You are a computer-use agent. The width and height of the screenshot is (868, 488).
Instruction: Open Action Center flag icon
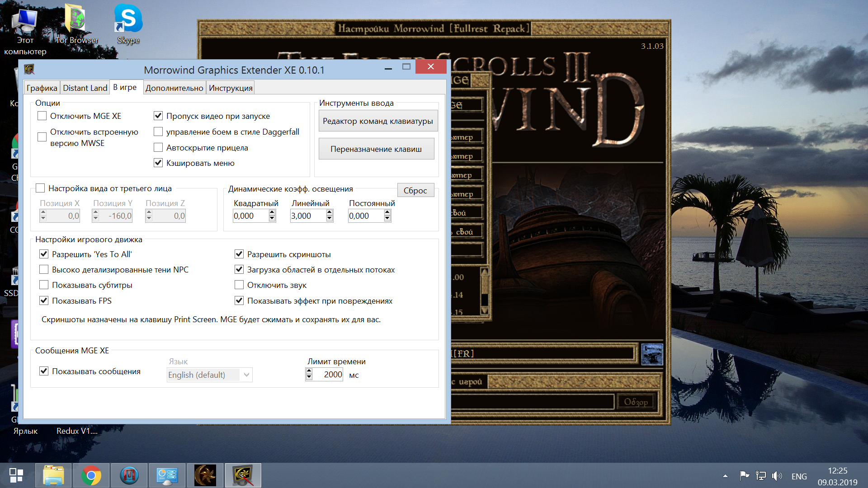pos(744,476)
